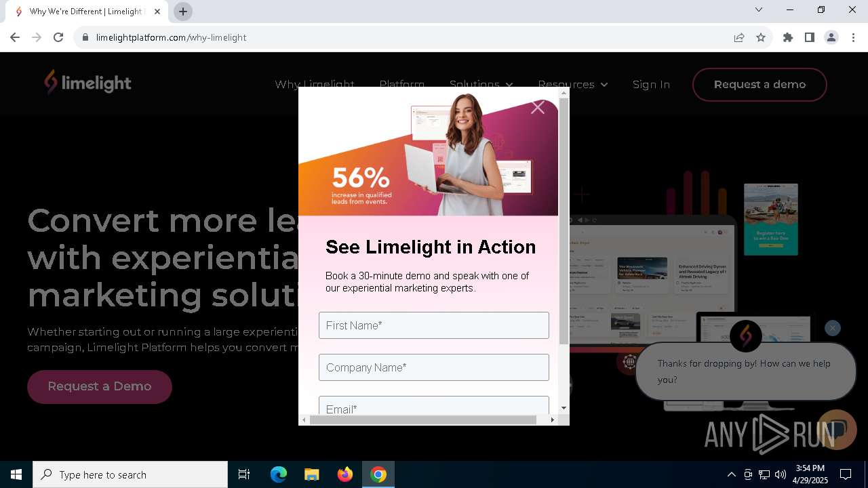868x488 pixels.
Task: Open the Chrome profile avatar
Action: pos(831,37)
